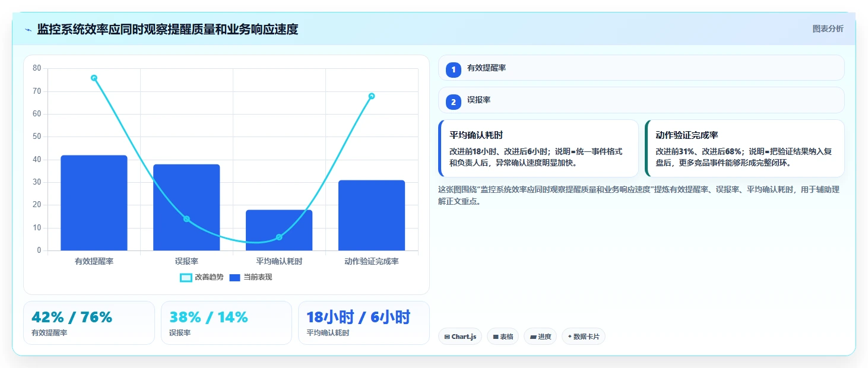Click the 18小时 / 6小时 stat card
Viewport: 868px width, 368px height.
pyautogui.click(x=364, y=323)
